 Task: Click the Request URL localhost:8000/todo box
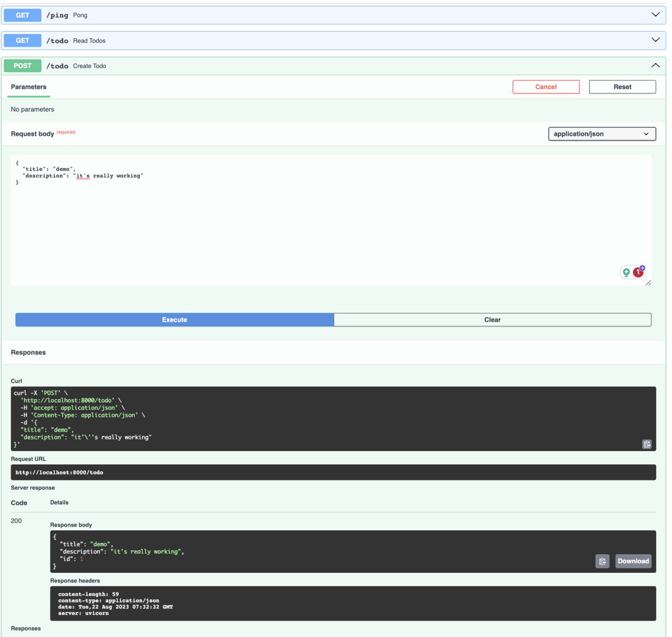tap(333, 472)
